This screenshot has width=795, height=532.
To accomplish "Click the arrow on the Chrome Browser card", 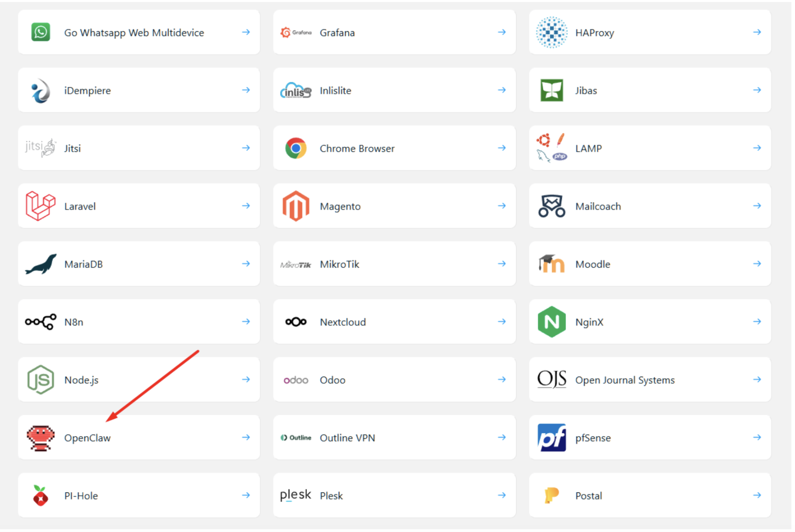I will coord(501,148).
